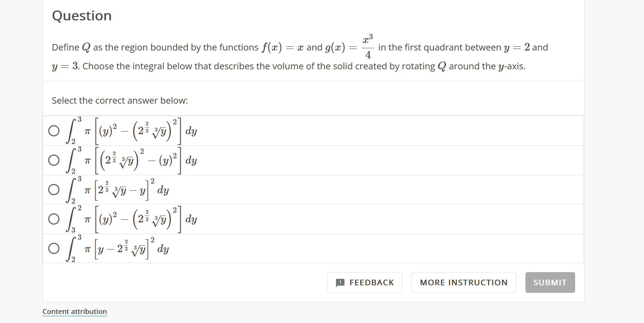
Task: Click the Question heading area
Action: coord(81,15)
